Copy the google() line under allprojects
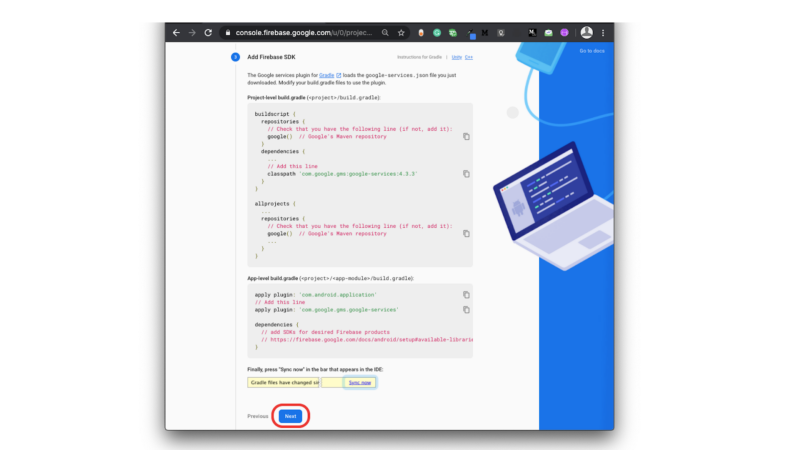 [x=466, y=233]
